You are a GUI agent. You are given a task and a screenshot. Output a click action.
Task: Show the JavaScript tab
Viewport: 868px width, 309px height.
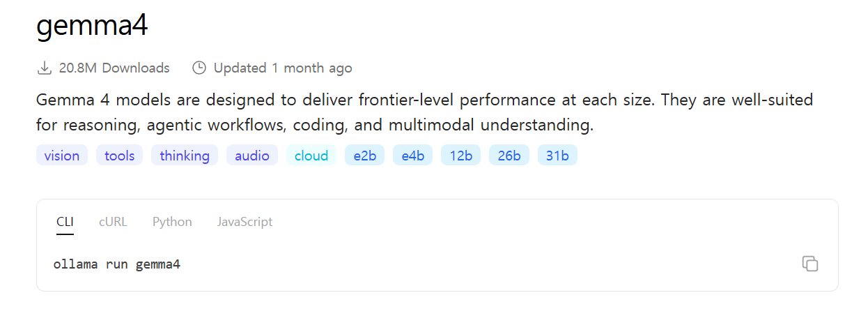(245, 222)
